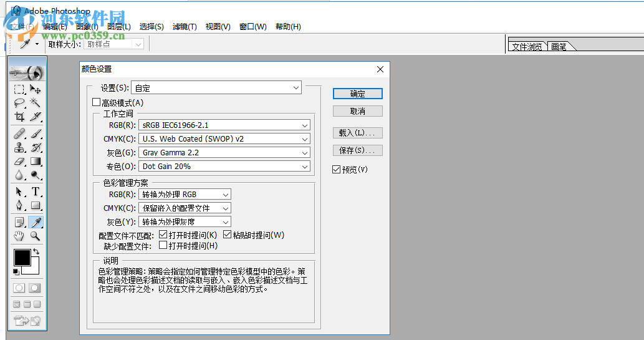Select the Lasso tool

tap(19, 103)
